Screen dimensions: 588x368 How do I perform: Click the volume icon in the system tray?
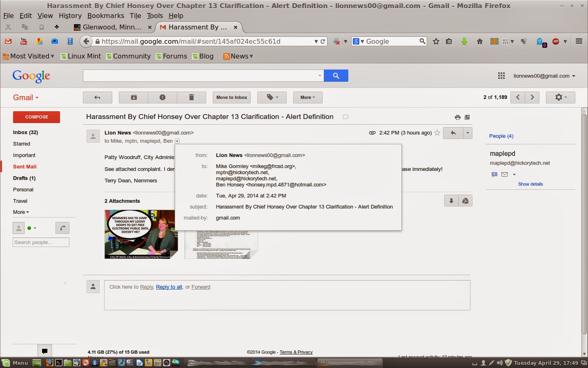500,363
